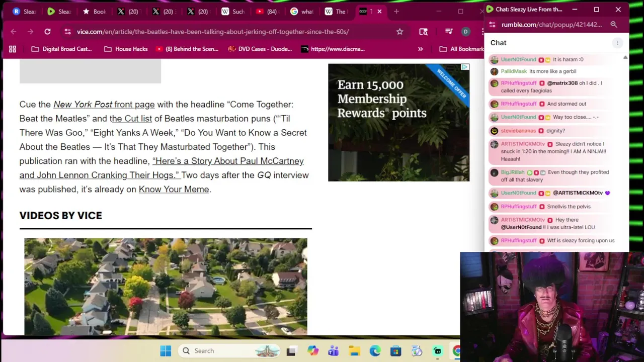The height and width of the screenshot is (362, 644).
Task: Click the "And stormed out" chat message
Action: (567, 104)
